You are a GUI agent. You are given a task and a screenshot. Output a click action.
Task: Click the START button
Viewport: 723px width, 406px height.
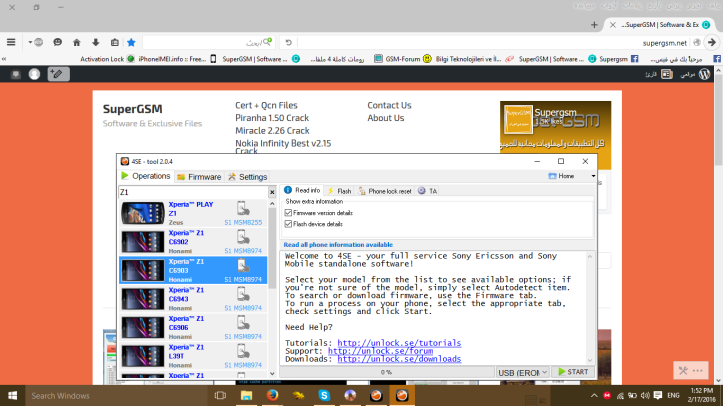[x=573, y=372]
